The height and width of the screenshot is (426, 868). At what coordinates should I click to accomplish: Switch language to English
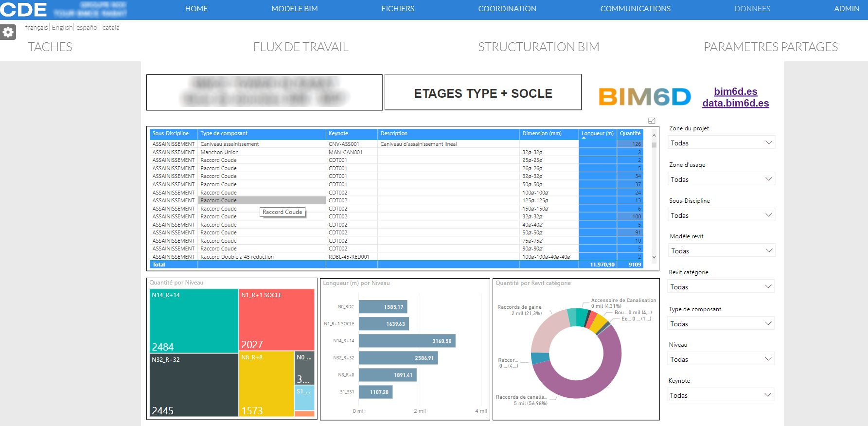tap(62, 28)
